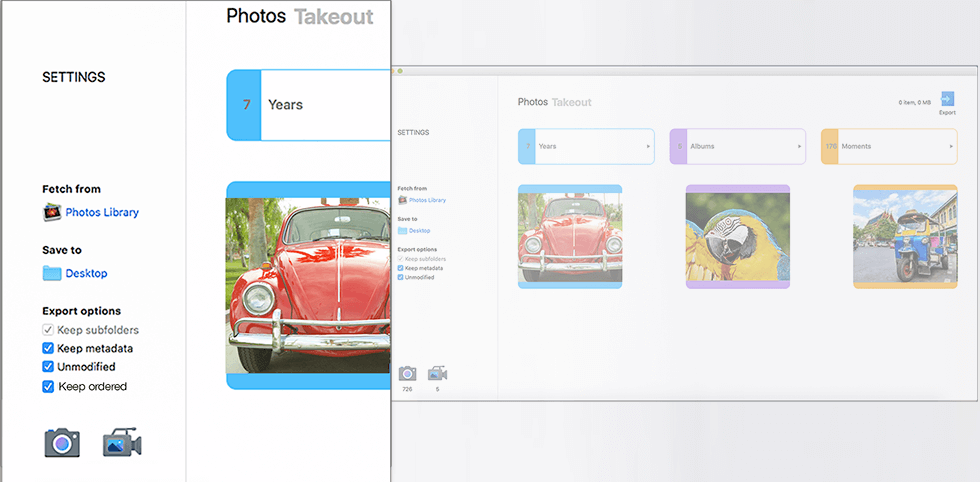
Task: Click the Photos Library icon in the small window
Action: click(402, 200)
